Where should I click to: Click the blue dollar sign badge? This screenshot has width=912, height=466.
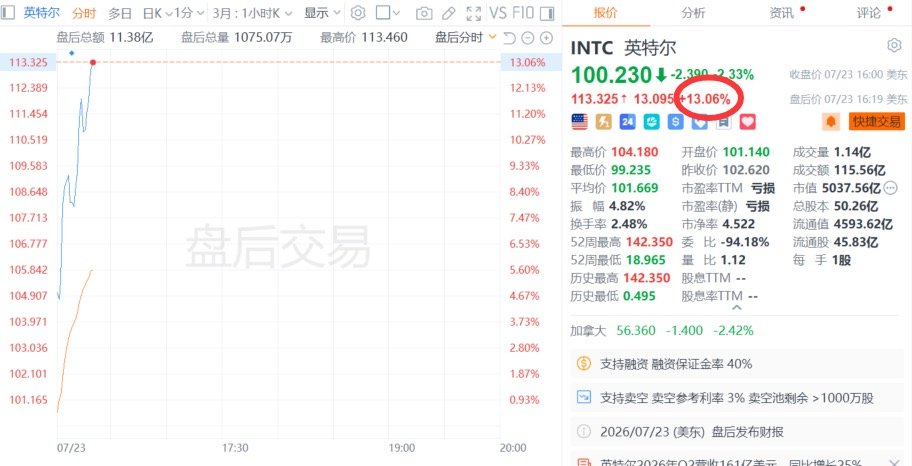pos(675,122)
